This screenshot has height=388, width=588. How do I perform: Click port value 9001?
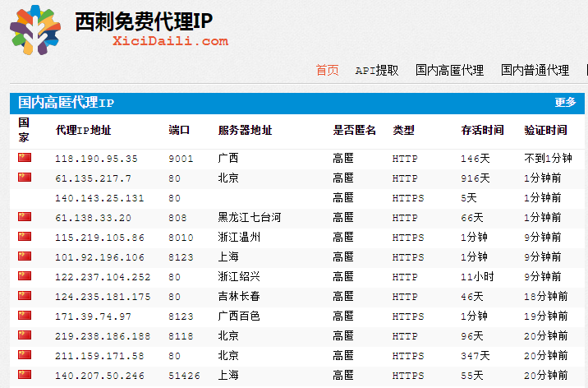(x=181, y=159)
